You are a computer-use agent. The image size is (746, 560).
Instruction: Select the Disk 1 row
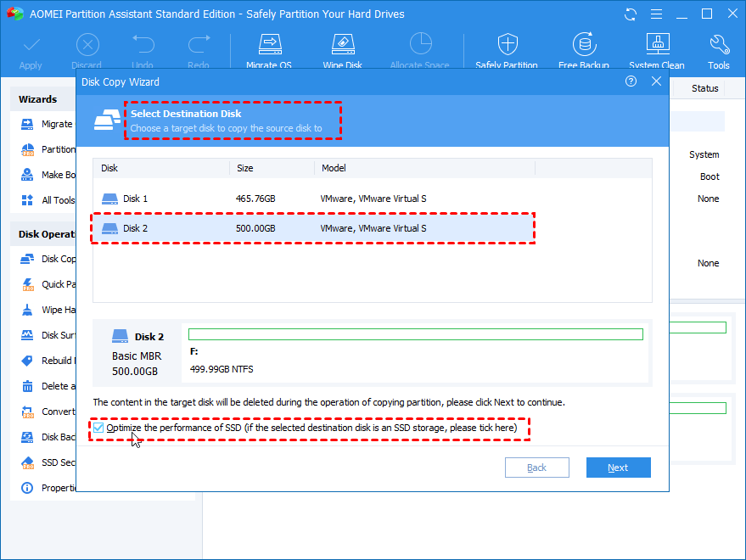tap(372, 199)
